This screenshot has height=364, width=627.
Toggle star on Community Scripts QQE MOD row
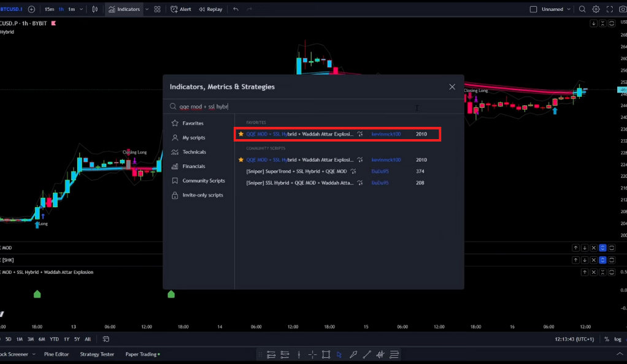(240, 160)
